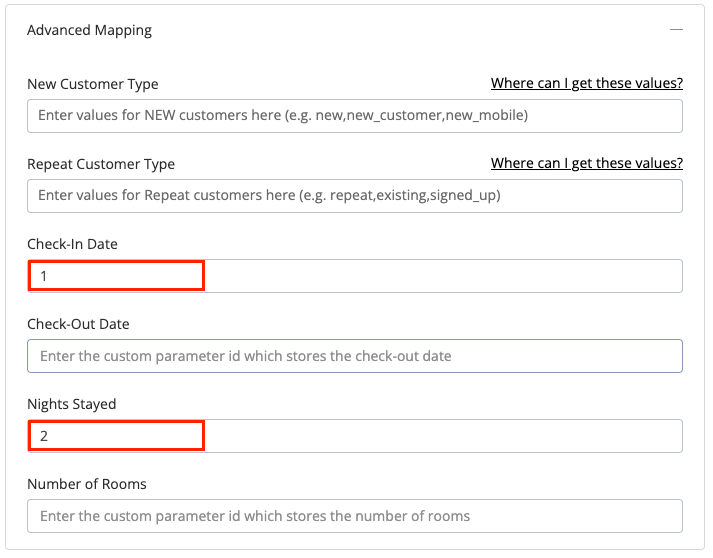The image size is (713, 558).
Task: Click into the Check-Out Date field
Action: [x=355, y=356]
